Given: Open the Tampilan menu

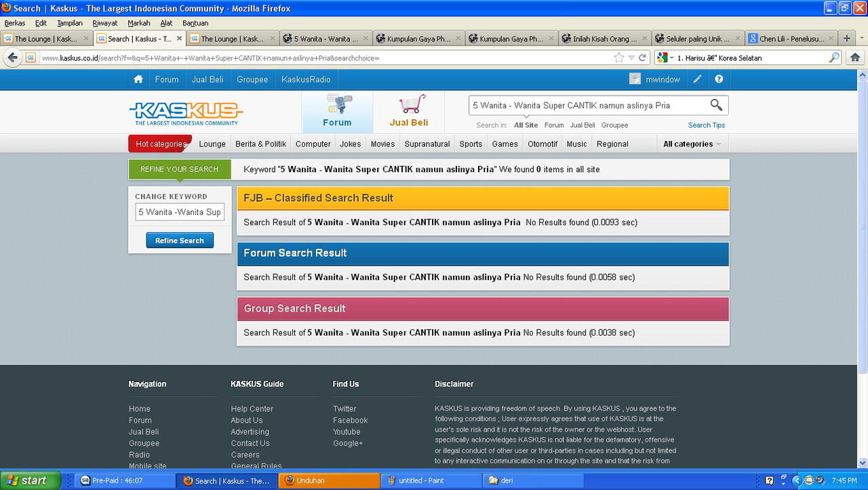Looking at the screenshot, I should [x=70, y=23].
